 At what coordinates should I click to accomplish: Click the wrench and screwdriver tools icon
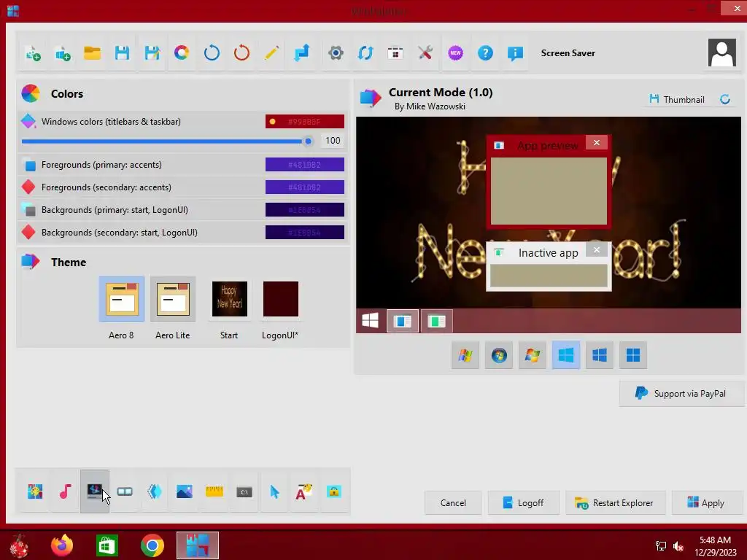(x=425, y=52)
